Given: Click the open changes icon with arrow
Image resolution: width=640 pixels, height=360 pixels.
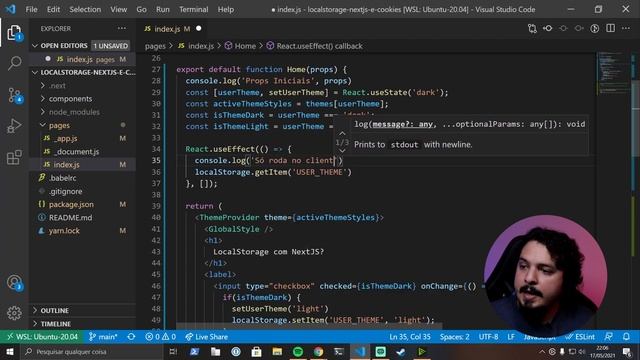Looking at the screenshot, I should [547, 29].
